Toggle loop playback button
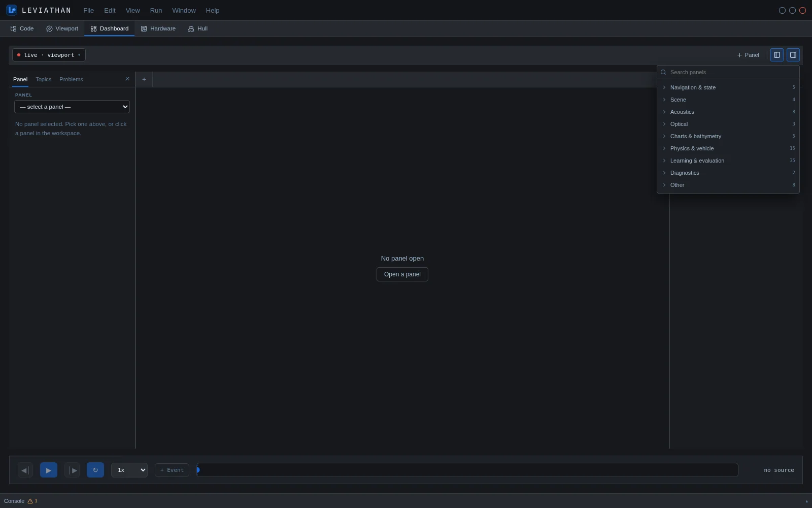Screen dimensions: 812x508 tap(95, 470)
